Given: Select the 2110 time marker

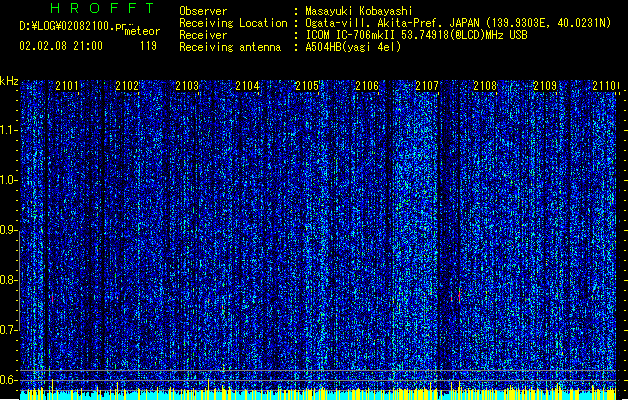Looking at the screenshot, I should pos(604,86).
